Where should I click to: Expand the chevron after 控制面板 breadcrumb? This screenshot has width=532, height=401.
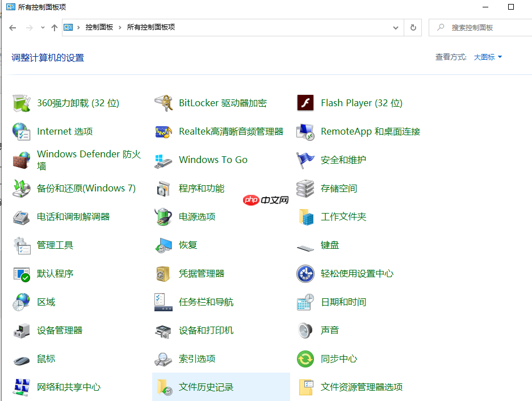[x=120, y=27]
